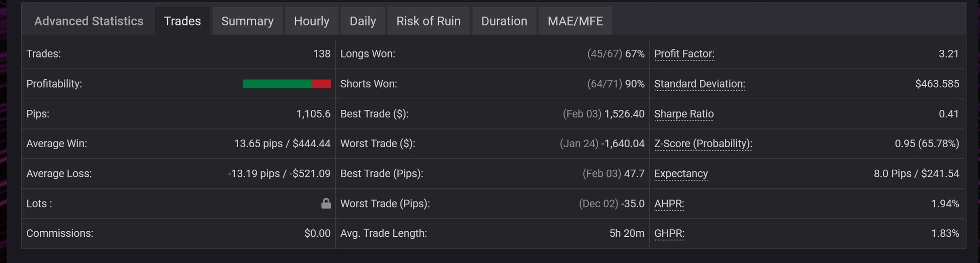
Task: Click the Sharpe Ratio label
Action: click(683, 114)
